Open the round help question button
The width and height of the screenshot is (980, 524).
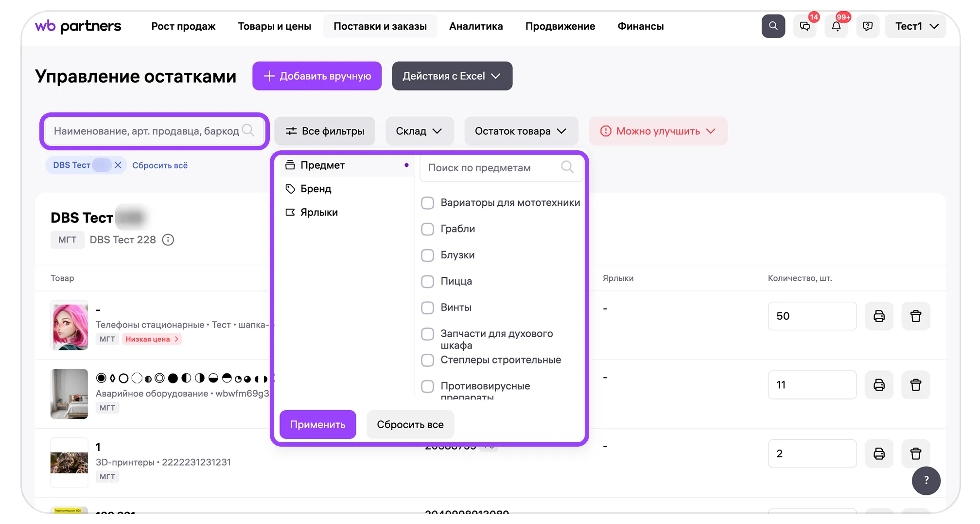[x=926, y=481]
